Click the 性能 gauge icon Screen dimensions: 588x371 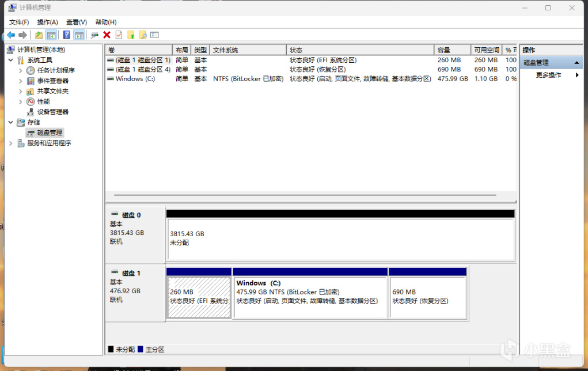pyautogui.click(x=31, y=101)
